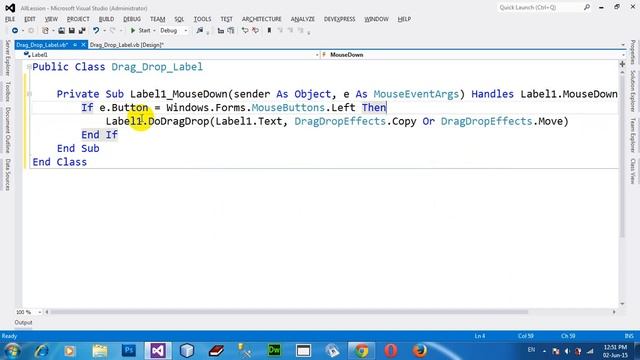Open the Solution Explorer side panel
This screenshot has height=360, width=640.
click(x=633, y=91)
